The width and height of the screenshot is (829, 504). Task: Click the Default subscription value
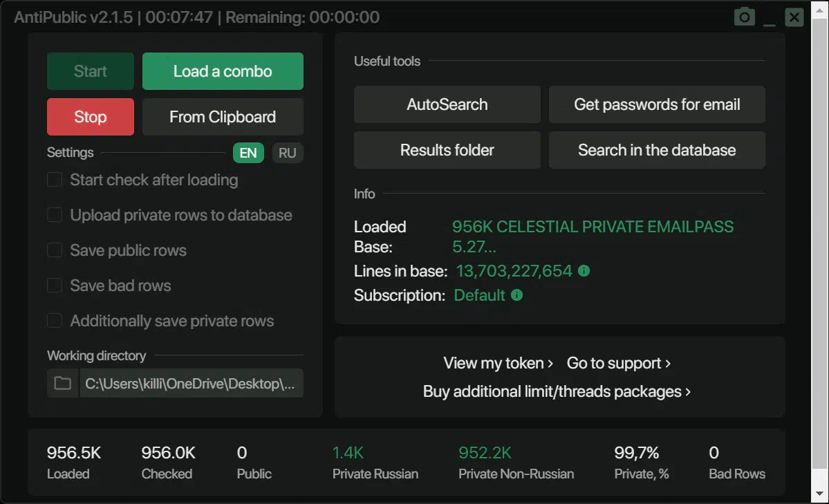click(x=480, y=295)
